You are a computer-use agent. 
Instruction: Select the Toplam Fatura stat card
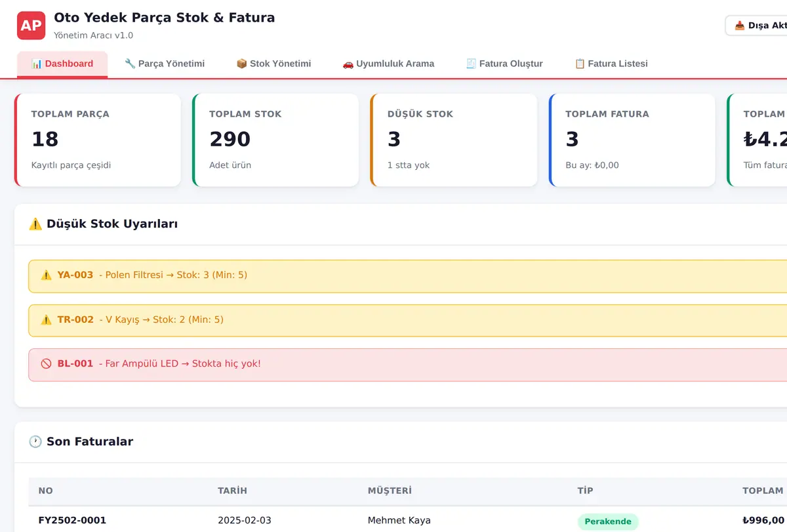[x=632, y=140]
